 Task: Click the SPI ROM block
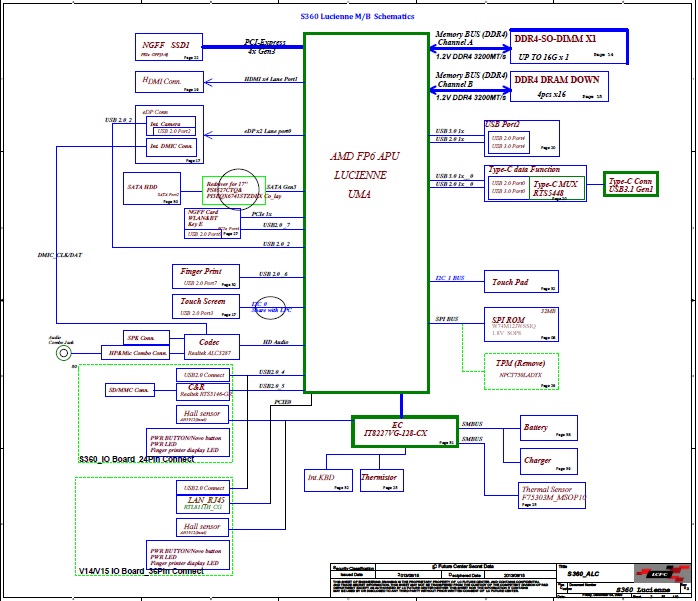[x=521, y=325]
